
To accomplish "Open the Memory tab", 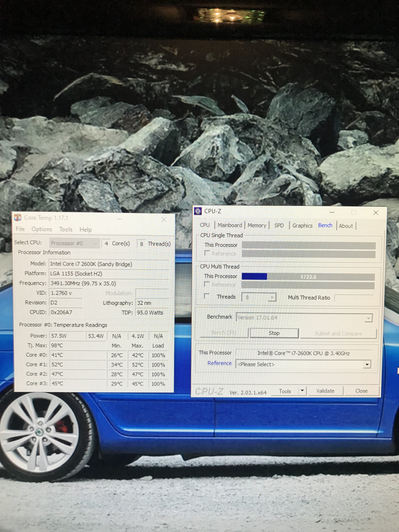I will click(x=257, y=225).
